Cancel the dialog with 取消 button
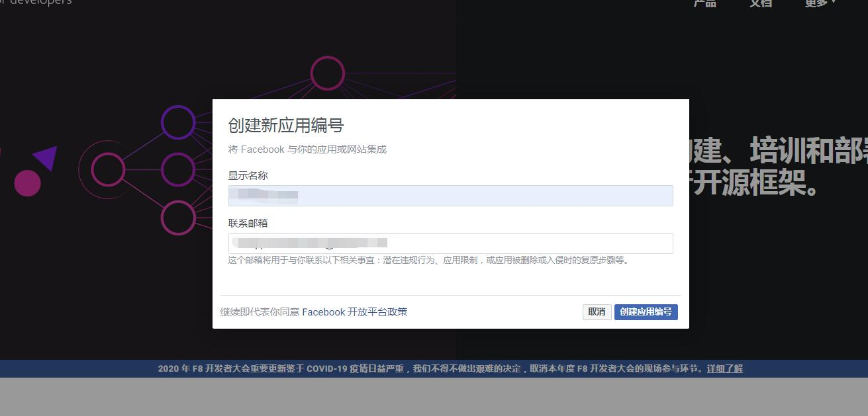 pyautogui.click(x=597, y=312)
